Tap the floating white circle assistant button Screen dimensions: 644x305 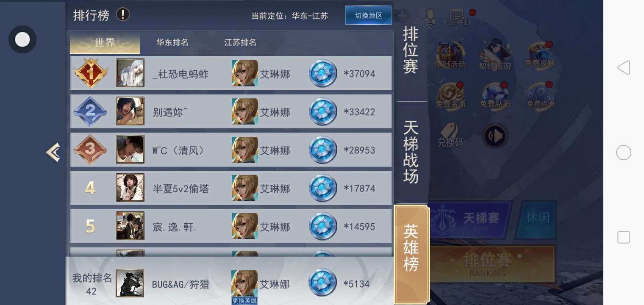(x=22, y=39)
